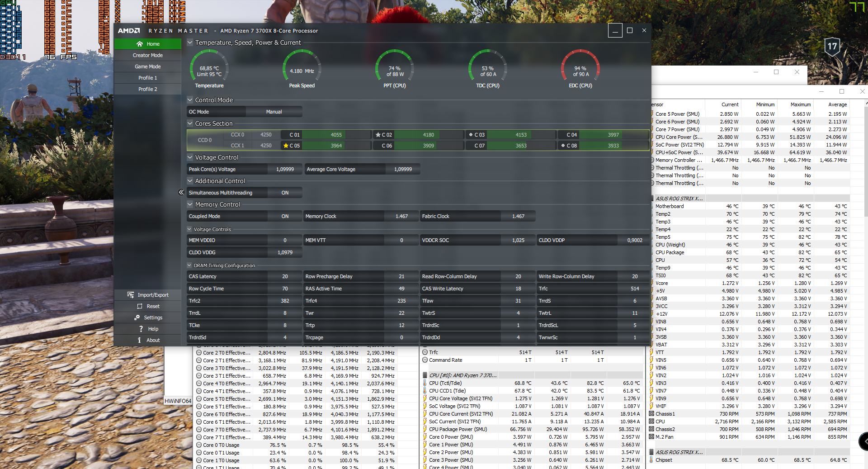The width and height of the screenshot is (868, 469).
Task: Select the Game Mode profile
Action: point(148,66)
